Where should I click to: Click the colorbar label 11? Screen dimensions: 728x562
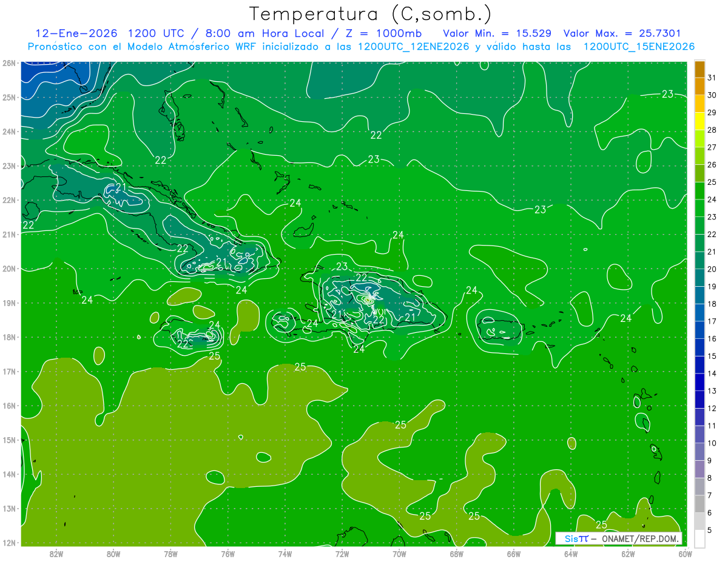point(712,426)
